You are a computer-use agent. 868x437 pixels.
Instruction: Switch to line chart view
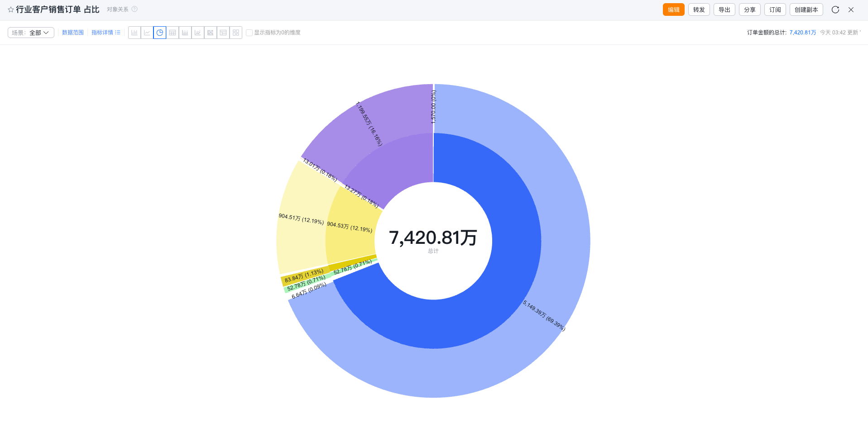click(x=147, y=33)
